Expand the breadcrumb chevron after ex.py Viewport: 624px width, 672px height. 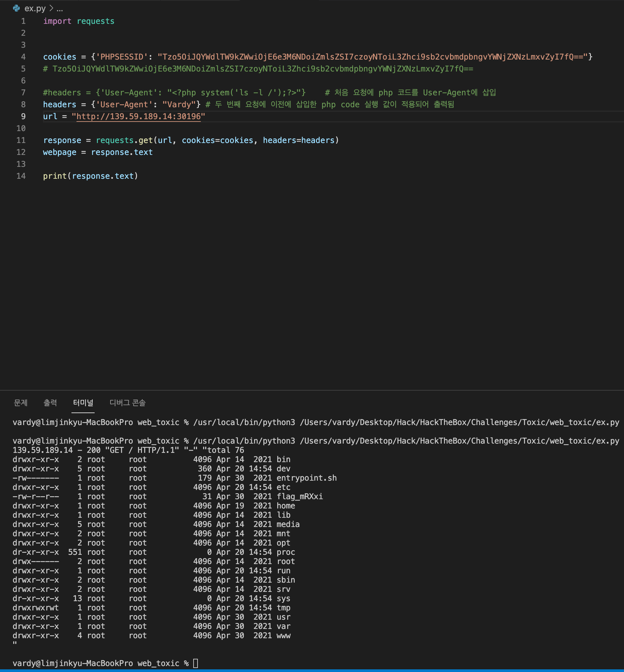click(x=51, y=9)
